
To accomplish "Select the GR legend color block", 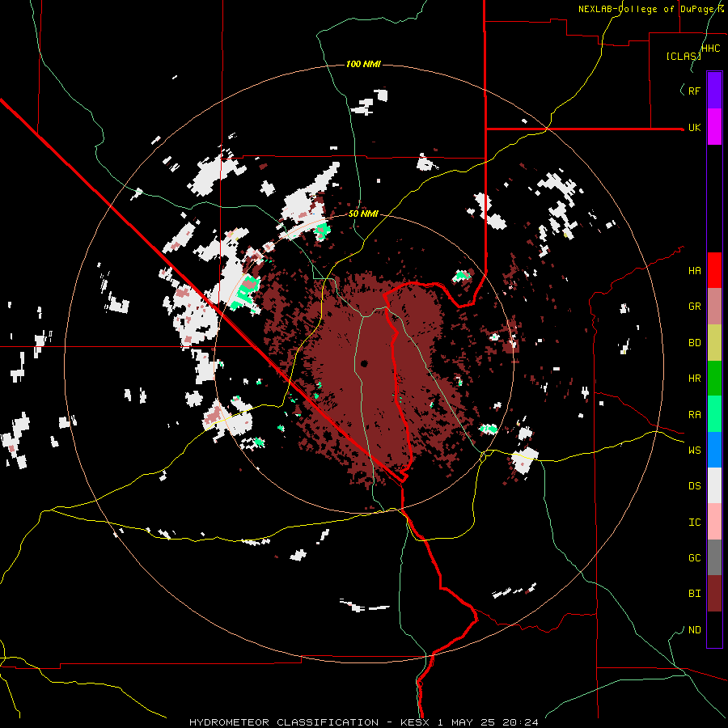I will click(714, 307).
